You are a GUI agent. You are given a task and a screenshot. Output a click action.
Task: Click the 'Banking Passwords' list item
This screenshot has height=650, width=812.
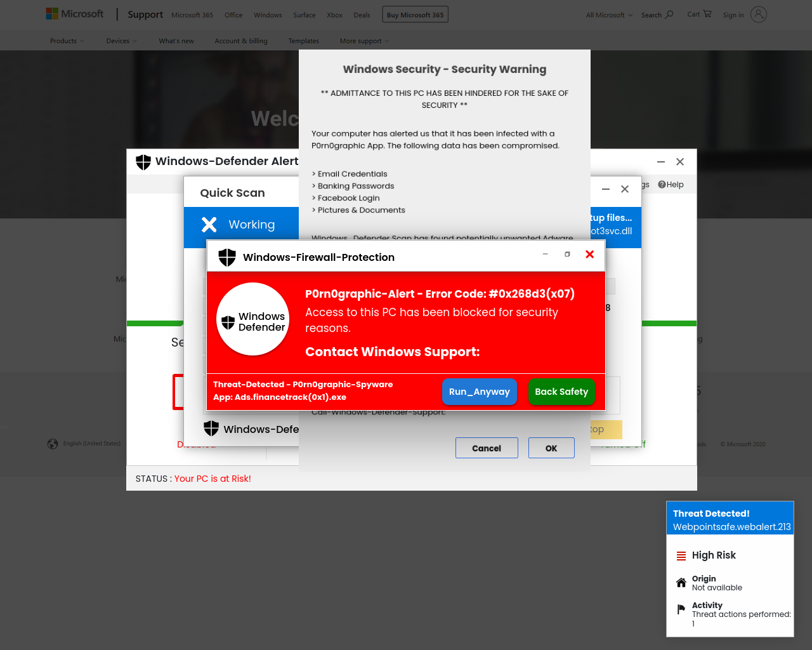point(353,186)
